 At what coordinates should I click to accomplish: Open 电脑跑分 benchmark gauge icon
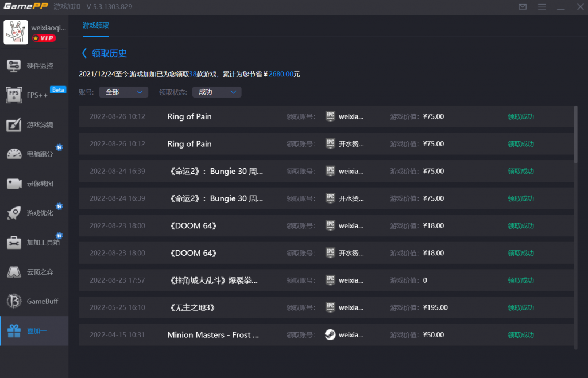pos(14,154)
